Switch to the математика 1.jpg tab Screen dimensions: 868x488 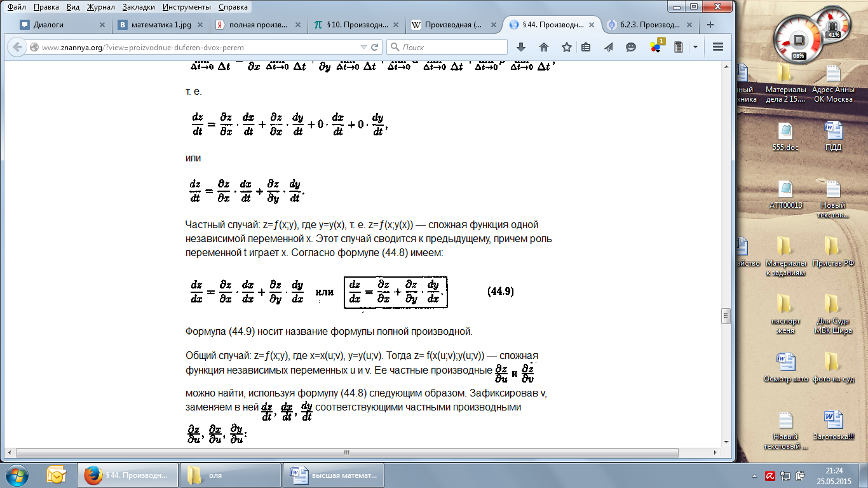point(161,25)
